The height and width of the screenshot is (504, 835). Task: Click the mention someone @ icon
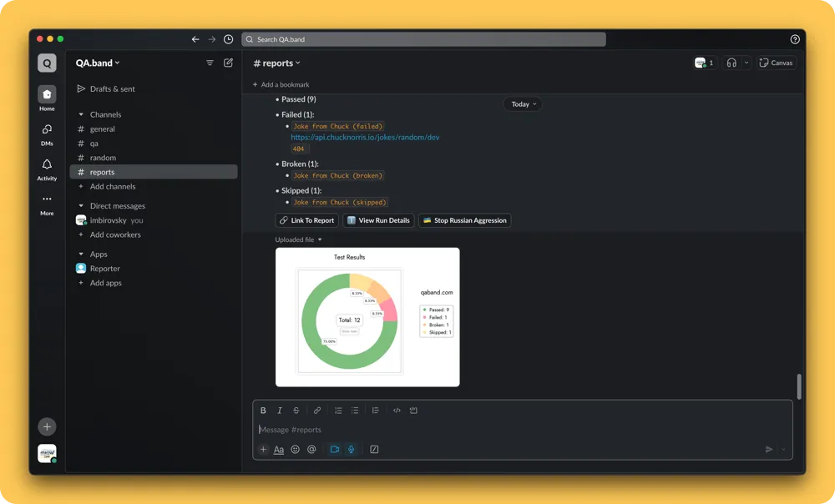tap(311, 450)
